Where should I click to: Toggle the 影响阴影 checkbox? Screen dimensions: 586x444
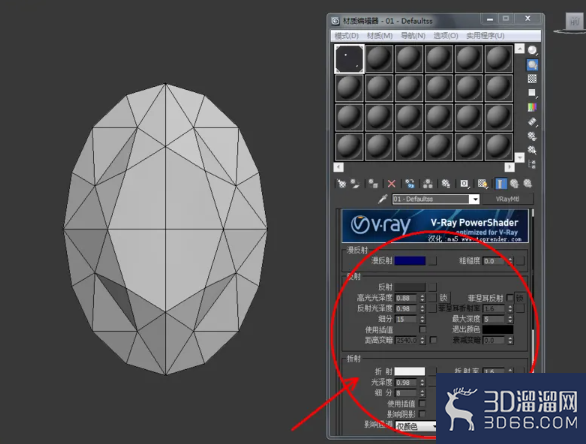coord(422,414)
